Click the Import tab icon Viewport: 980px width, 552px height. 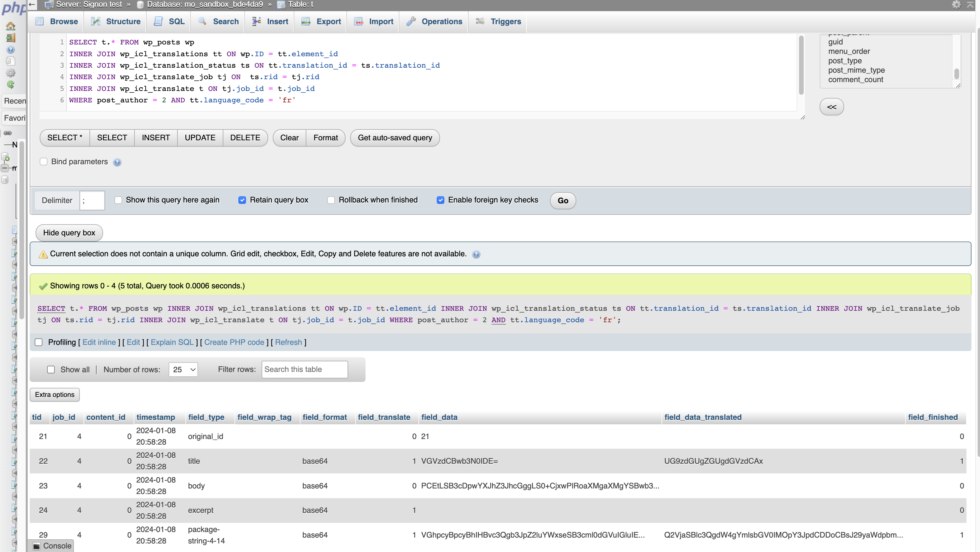pyautogui.click(x=358, y=21)
